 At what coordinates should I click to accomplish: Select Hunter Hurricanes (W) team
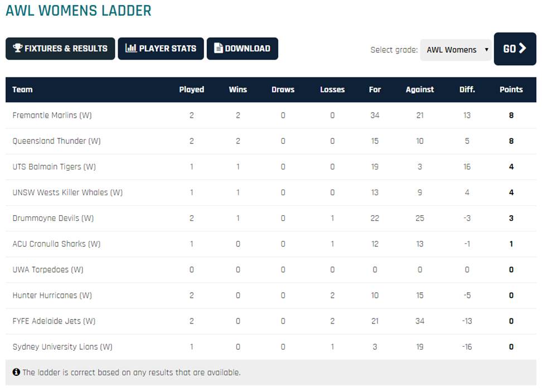(x=52, y=295)
